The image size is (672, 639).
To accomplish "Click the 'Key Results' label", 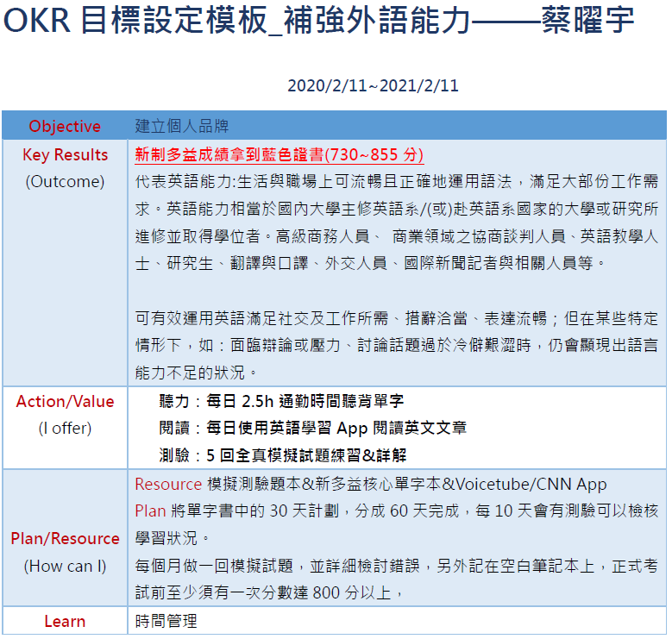I will click(x=66, y=154).
